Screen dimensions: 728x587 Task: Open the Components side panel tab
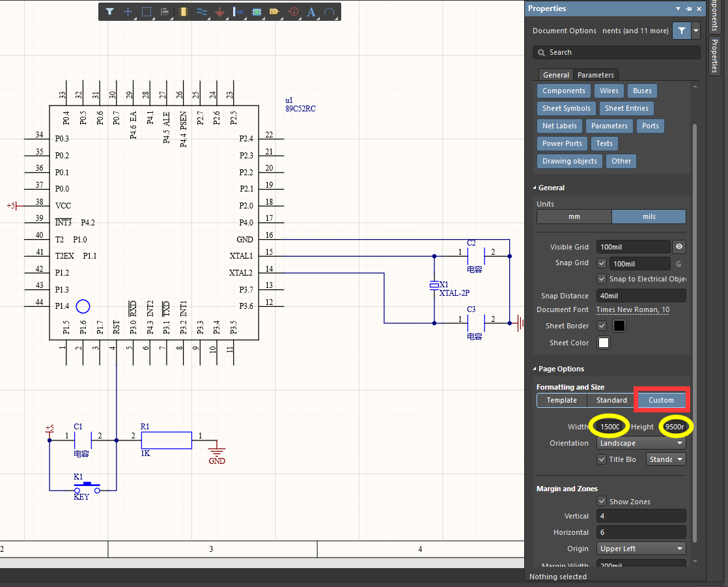714,16
